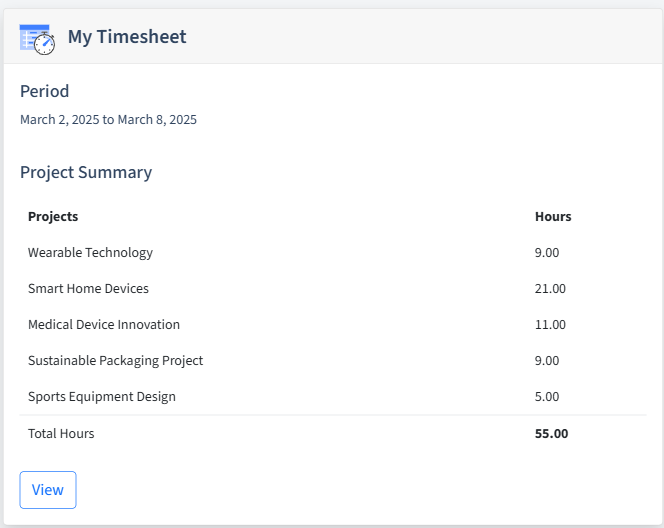The image size is (664, 528).
Task: Select the Wearable Technology project row
Action: (x=333, y=253)
